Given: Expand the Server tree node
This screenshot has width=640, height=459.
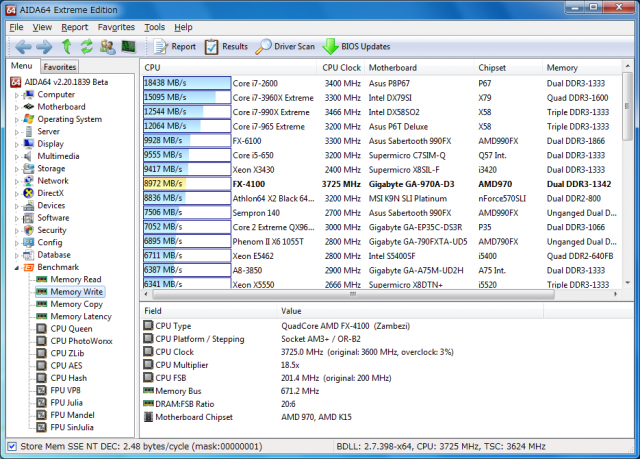Looking at the screenshot, I should [x=17, y=132].
